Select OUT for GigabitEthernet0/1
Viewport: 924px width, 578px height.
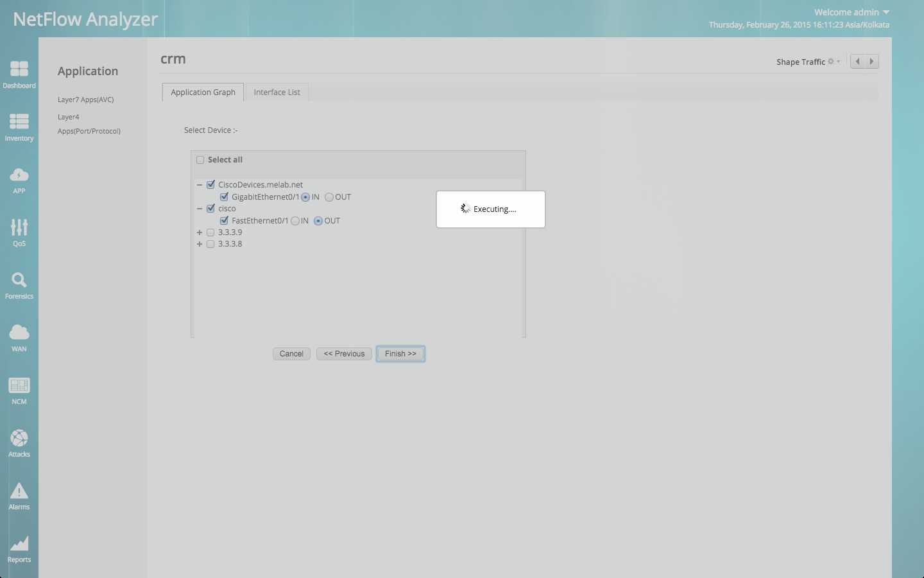coord(329,197)
